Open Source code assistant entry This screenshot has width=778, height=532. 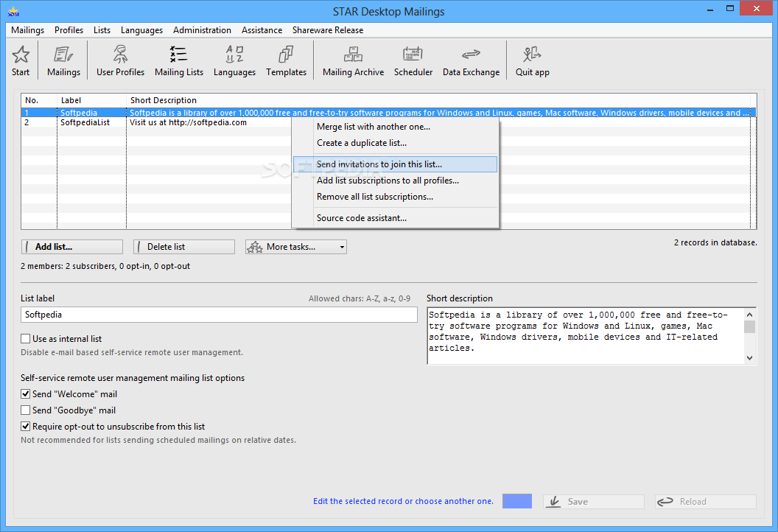pos(395,218)
